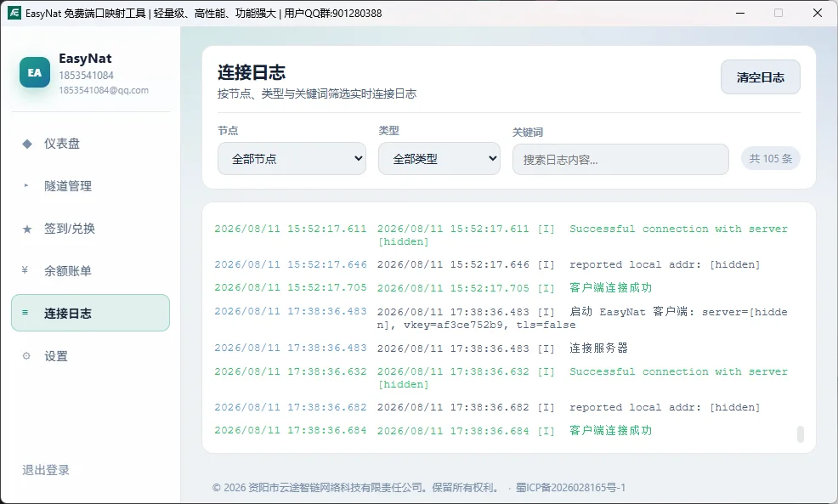Click the 清空日志 clear log button
838x504 pixels.
761,77
